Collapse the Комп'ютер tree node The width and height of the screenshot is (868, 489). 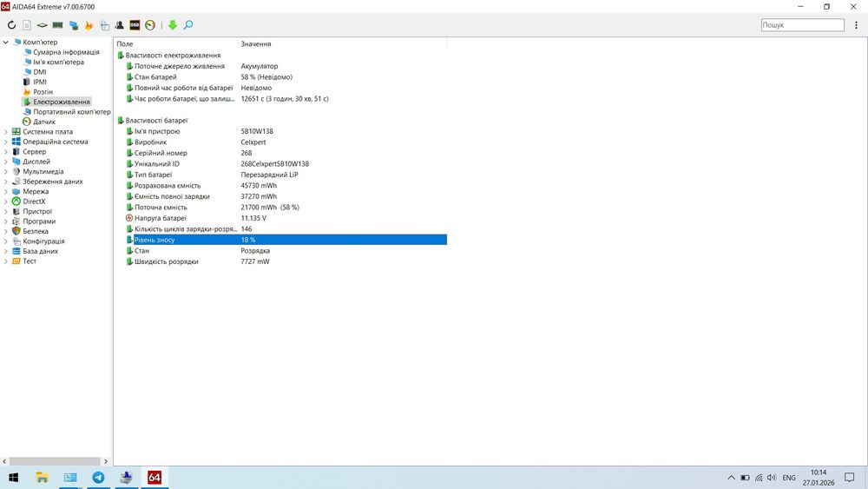coord(5,42)
